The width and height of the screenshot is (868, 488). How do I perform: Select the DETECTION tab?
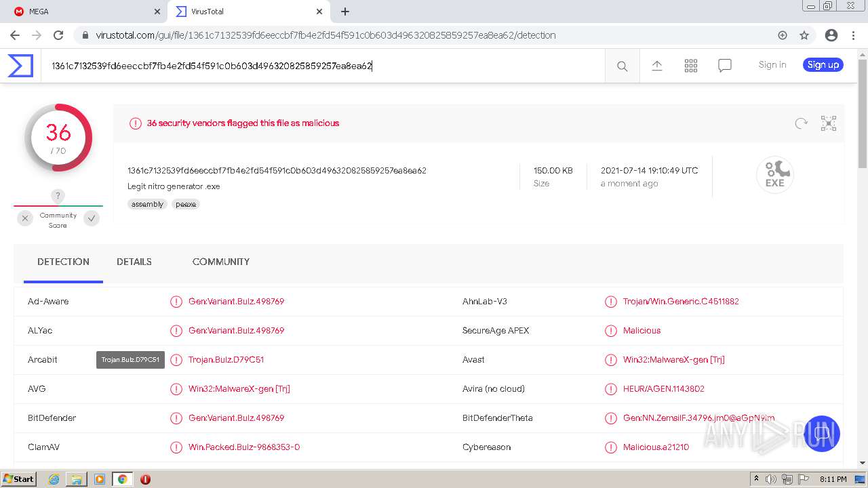coord(63,262)
